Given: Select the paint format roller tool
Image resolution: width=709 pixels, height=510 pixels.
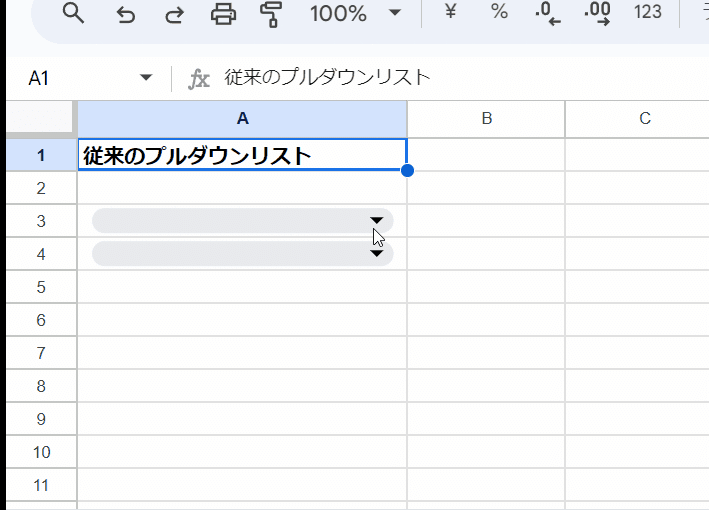Looking at the screenshot, I should [x=271, y=14].
